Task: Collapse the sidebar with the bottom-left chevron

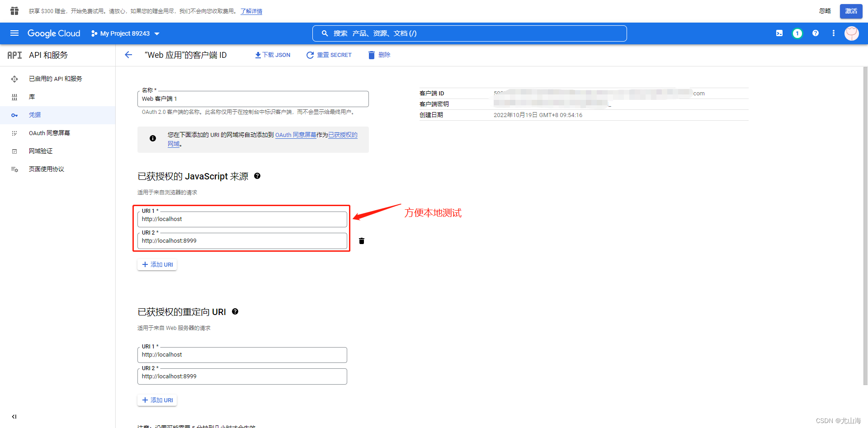Action: pyautogui.click(x=14, y=416)
